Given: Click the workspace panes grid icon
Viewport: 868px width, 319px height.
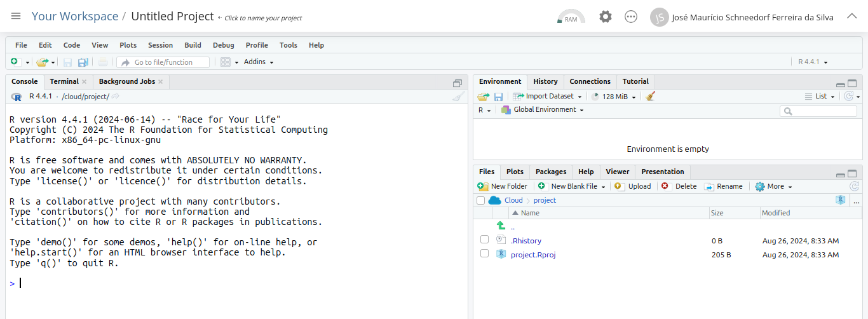Looking at the screenshot, I should click(x=226, y=62).
